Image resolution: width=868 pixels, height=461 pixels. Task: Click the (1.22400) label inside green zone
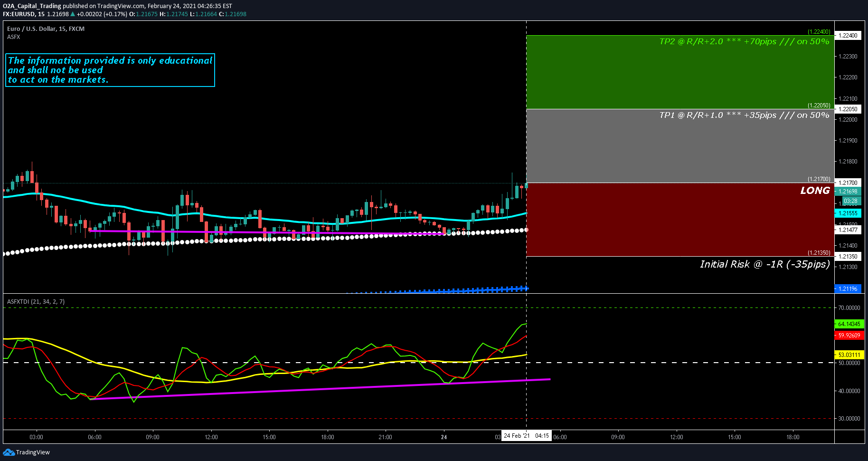coord(819,32)
